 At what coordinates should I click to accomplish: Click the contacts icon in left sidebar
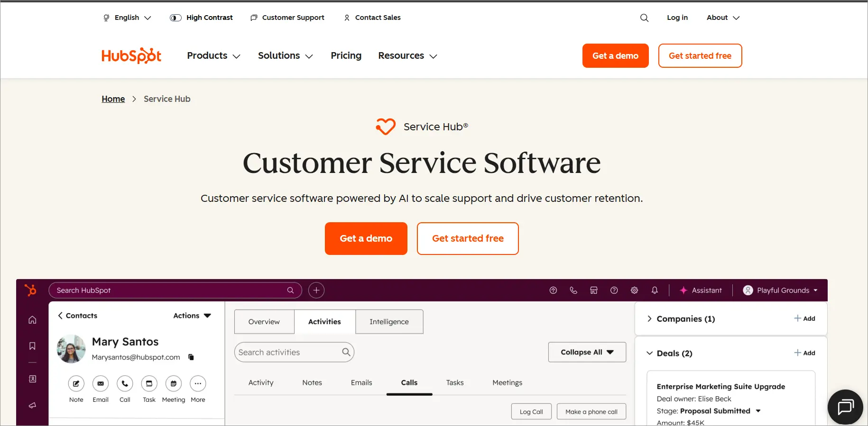tap(32, 379)
